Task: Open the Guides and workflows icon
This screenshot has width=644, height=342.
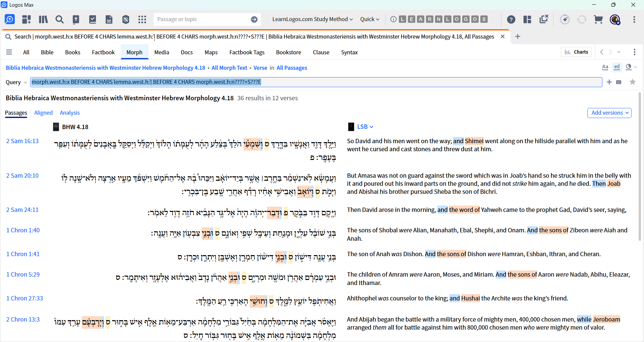Action: (x=26, y=19)
